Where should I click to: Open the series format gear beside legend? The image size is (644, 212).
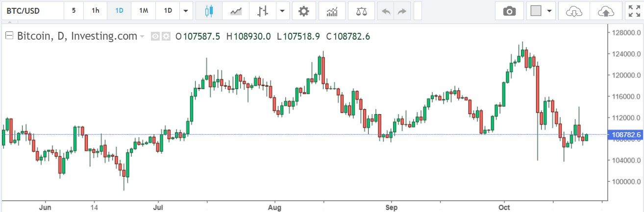point(166,36)
